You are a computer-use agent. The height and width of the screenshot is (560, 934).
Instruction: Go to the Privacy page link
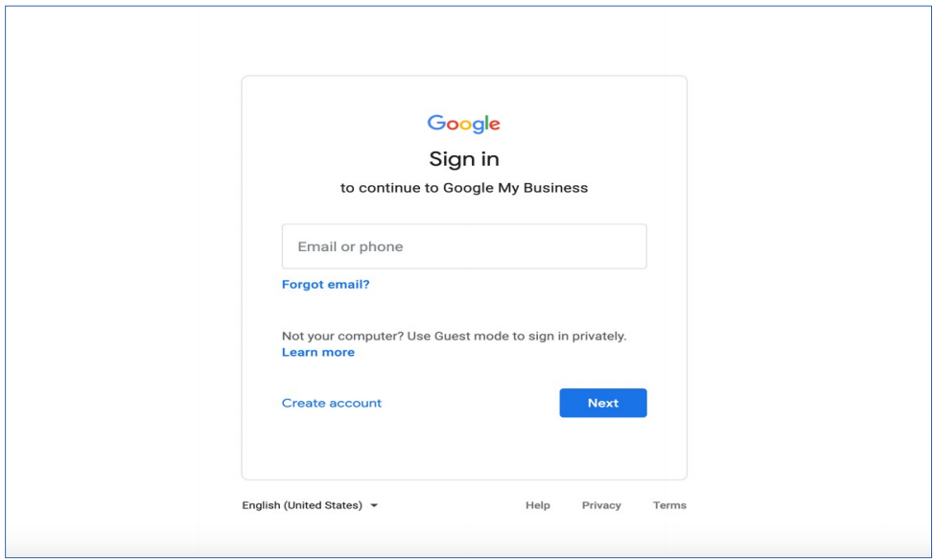pyautogui.click(x=601, y=505)
